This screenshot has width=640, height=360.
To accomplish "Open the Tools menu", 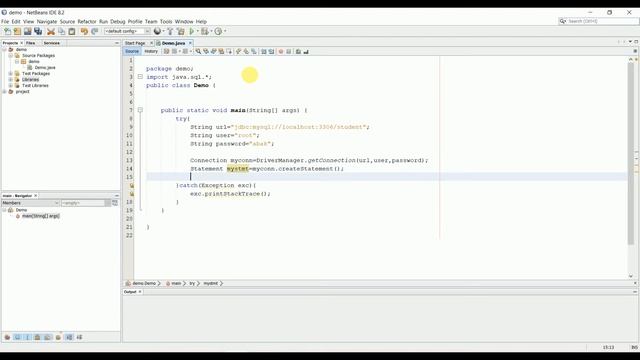I will point(166,21).
